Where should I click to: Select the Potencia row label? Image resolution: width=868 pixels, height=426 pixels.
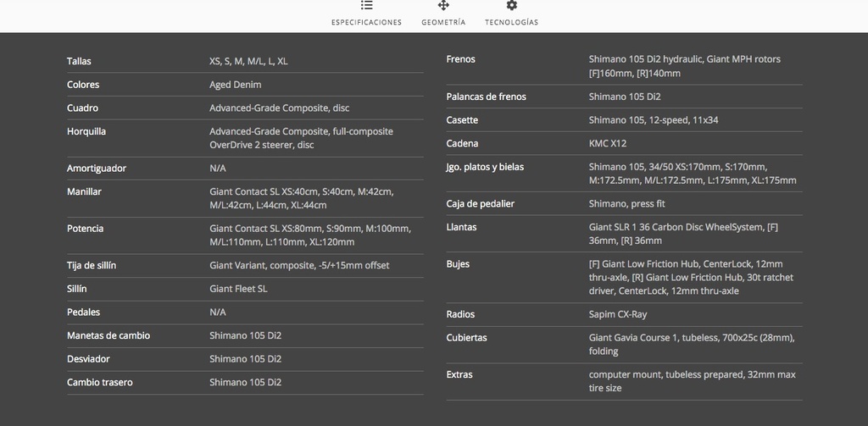coord(86,229)
